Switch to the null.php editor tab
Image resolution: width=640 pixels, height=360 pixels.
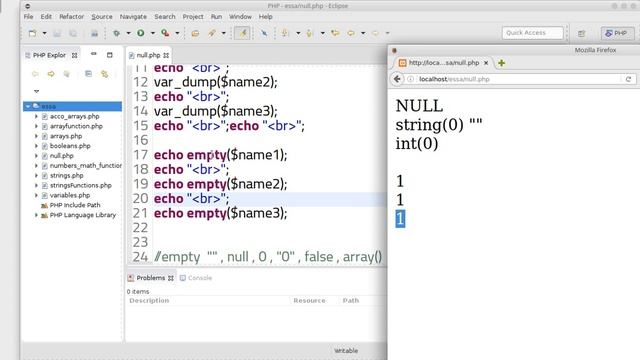[x=148, y=55]
